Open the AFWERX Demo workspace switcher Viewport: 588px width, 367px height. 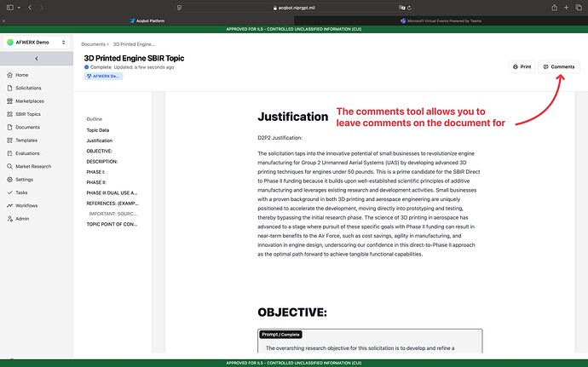pyautogui.click(x=37, y=43)
